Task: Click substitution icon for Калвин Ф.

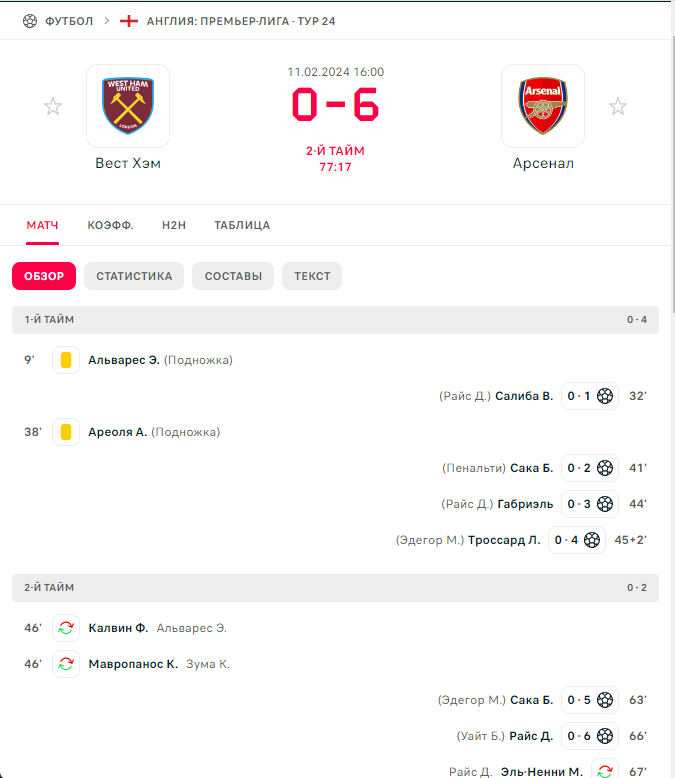Action: (66, 628)
